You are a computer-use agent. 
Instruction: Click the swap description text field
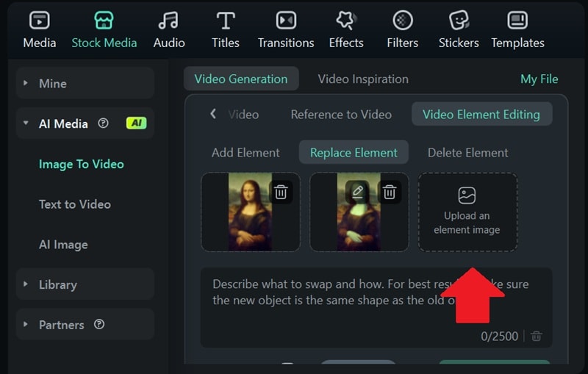tap(376, 307)
